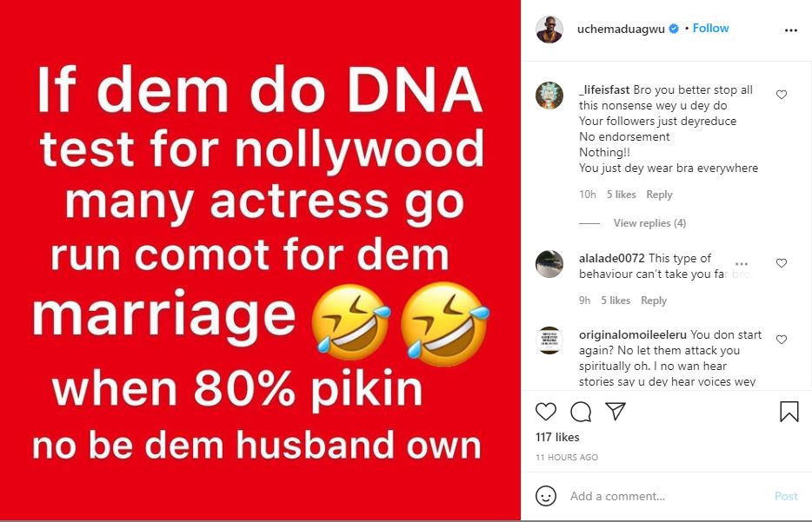Screen dimensions: 812x522
Task: Open the three-dot post options menu
Action: [x=791, y=30]
